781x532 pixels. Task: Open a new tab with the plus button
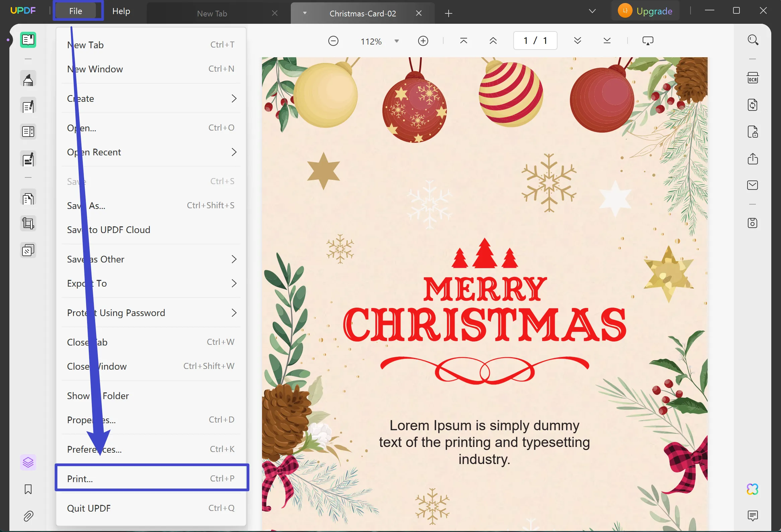[x=449, y=13]
